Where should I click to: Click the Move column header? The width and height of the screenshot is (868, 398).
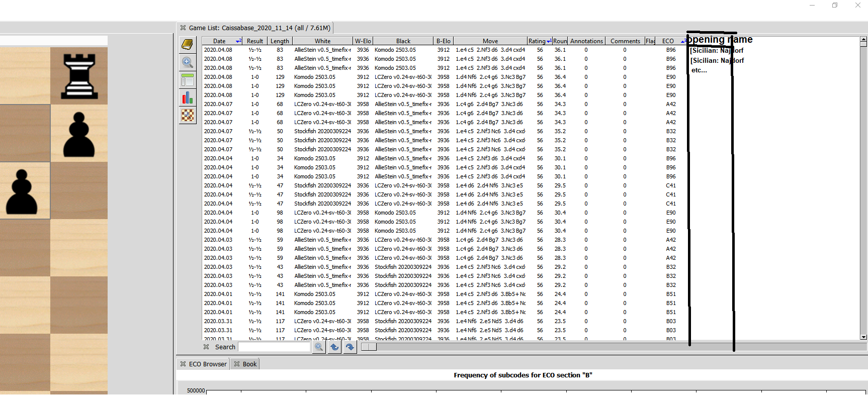click(x=490, y=41)
